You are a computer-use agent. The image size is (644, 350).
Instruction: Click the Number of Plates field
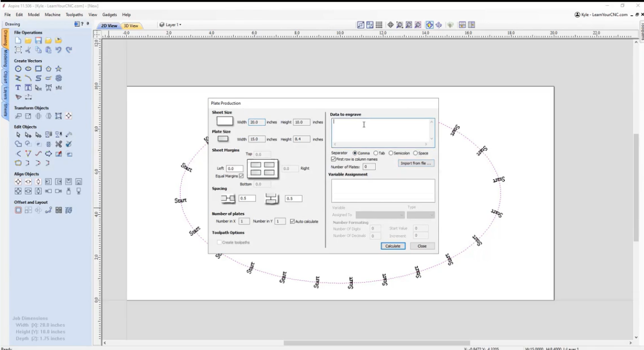(x=369, y=167)
